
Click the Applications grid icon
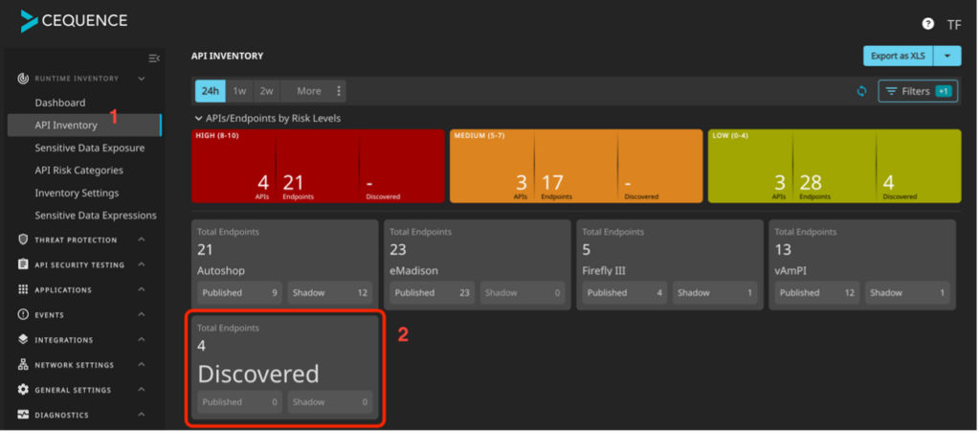pos(23,289)
